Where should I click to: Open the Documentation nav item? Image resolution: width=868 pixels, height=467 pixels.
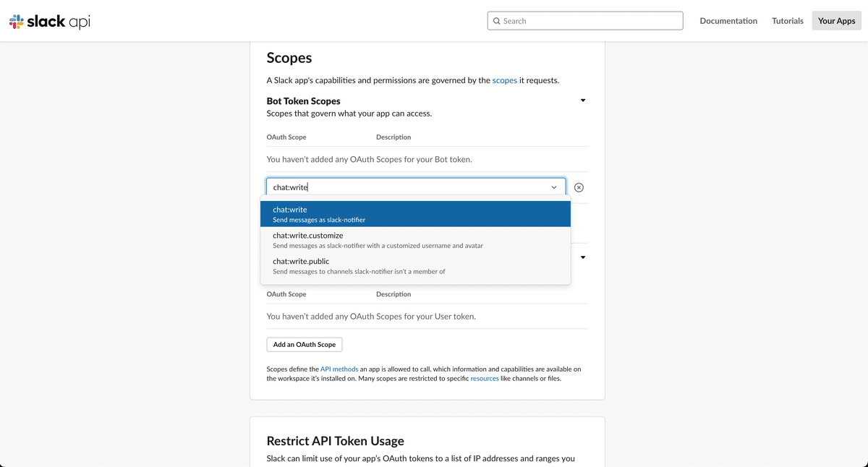click(728, 21)
